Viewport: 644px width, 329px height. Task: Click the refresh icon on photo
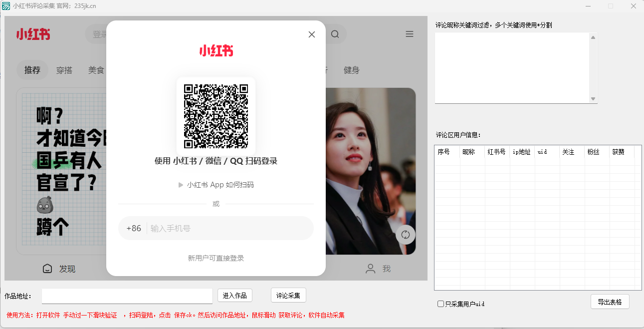tap(405, 235)
